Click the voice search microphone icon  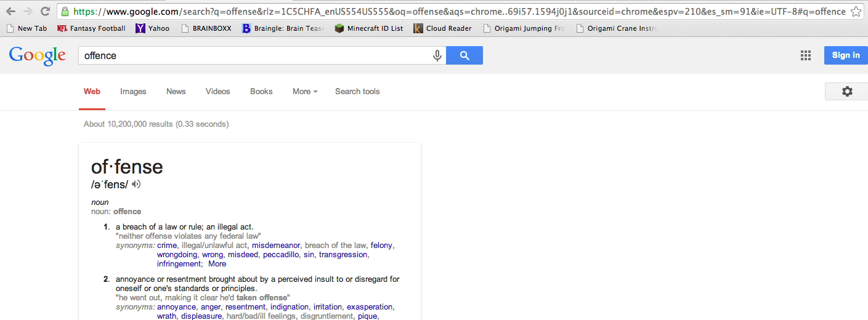pos(437,56)
